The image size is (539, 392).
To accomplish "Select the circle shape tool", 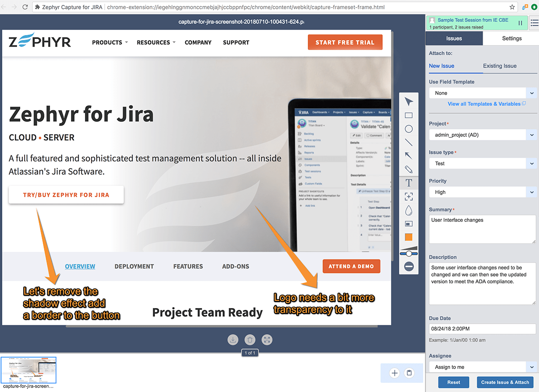I will (409, 129).
